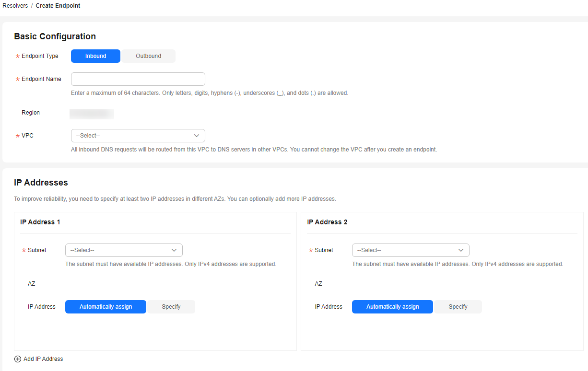Click the inbound DNS requests VPC hint
This screenshot has height=371, width=588.
[254, 150]
